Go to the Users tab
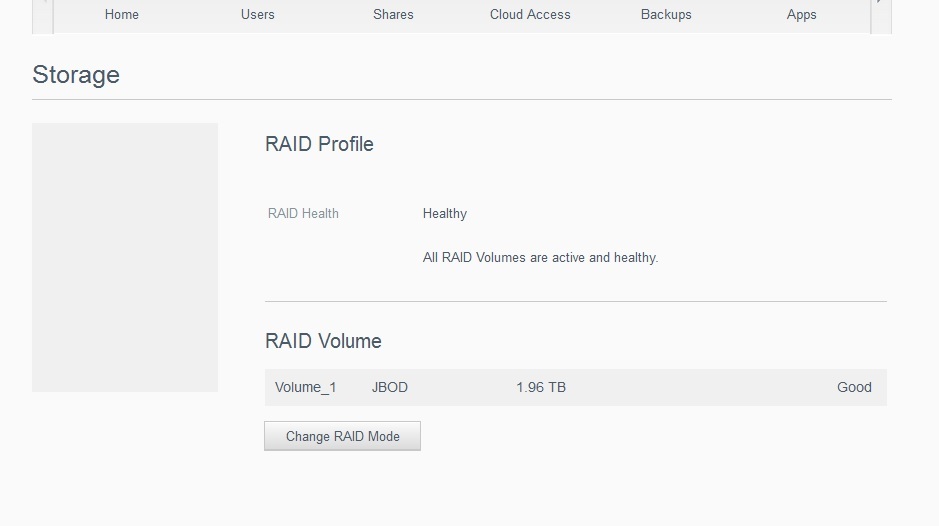Viewport: 939px width, 526px height. tap(258, 15)
